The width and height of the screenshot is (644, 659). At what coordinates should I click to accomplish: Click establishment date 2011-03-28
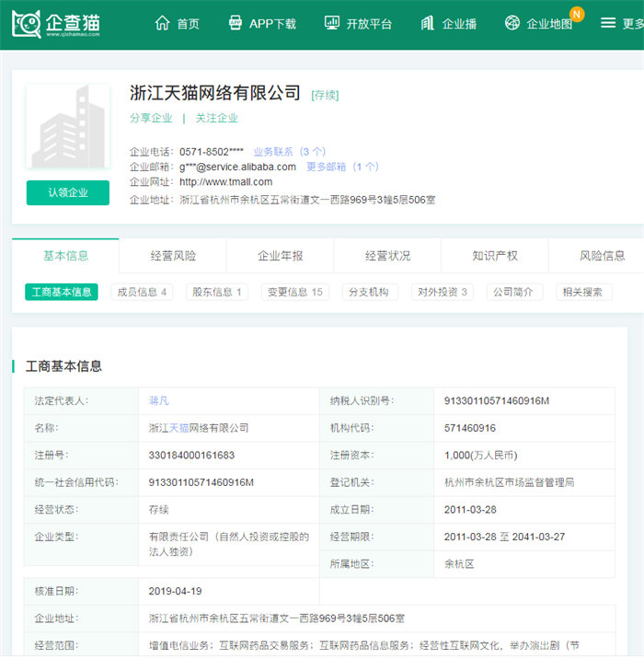point(470,510)
